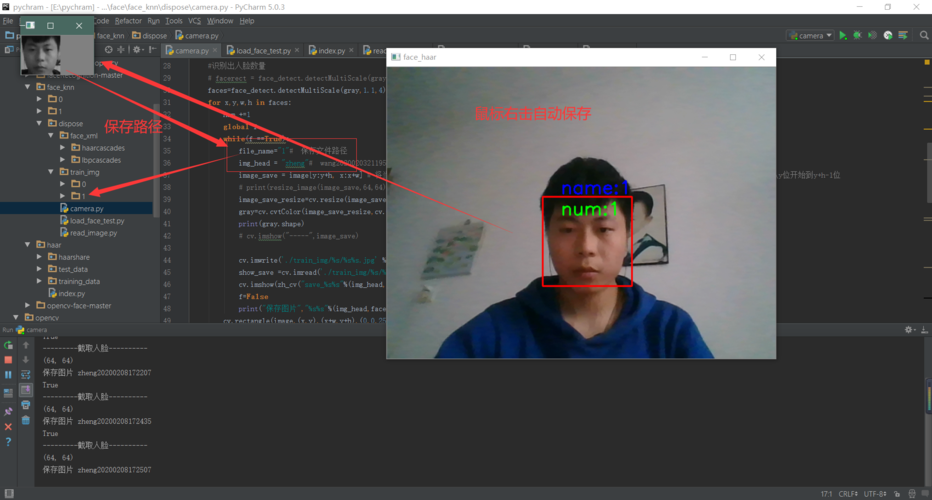Toggle scroll to end in console
The height and width of the screenshot is (500, 932).
click(x=26, y=390)
